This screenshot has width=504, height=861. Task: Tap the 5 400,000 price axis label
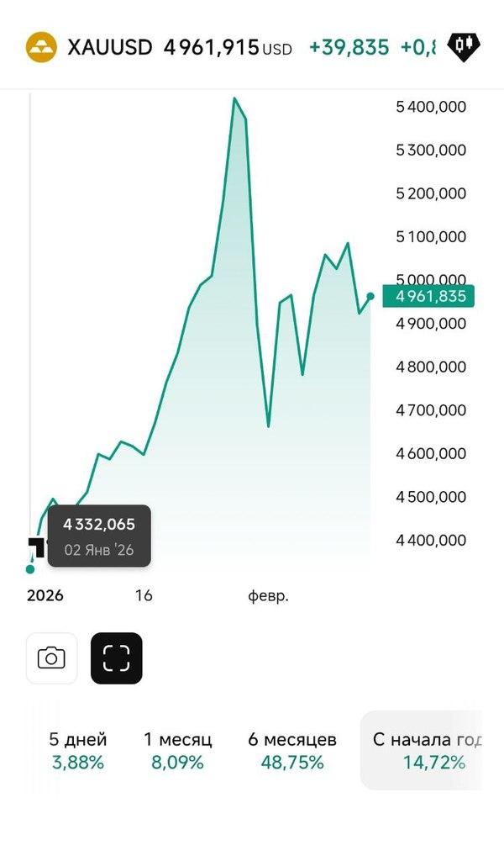click(x=430, y=107)
